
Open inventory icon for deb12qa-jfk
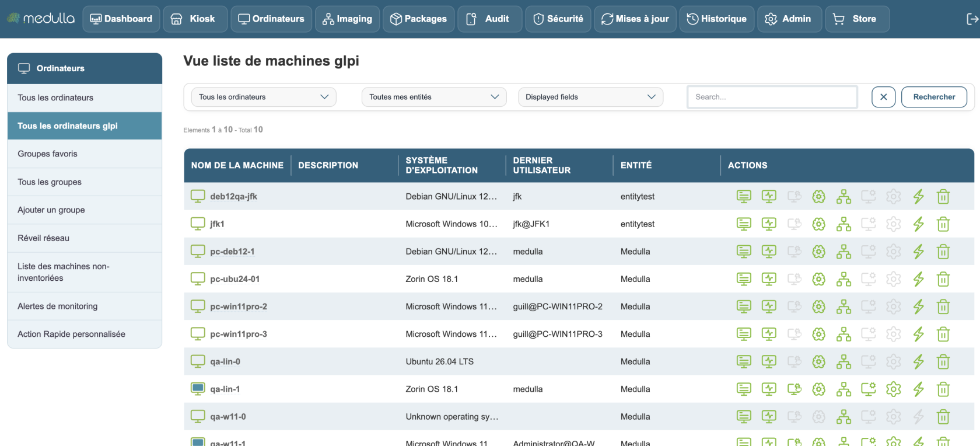tap(744, 197)
